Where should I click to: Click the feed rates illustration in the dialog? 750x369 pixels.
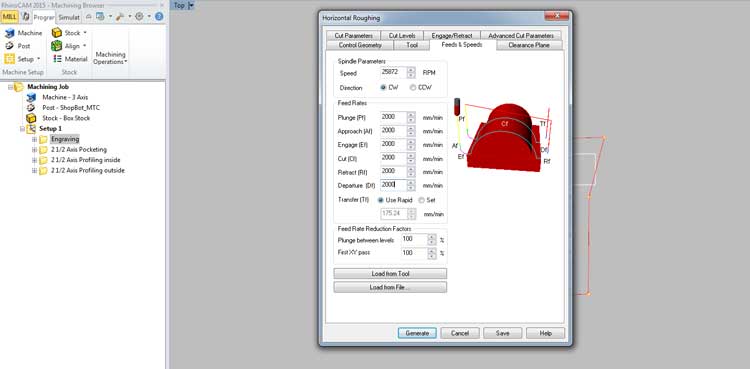(x=502, y=134)
